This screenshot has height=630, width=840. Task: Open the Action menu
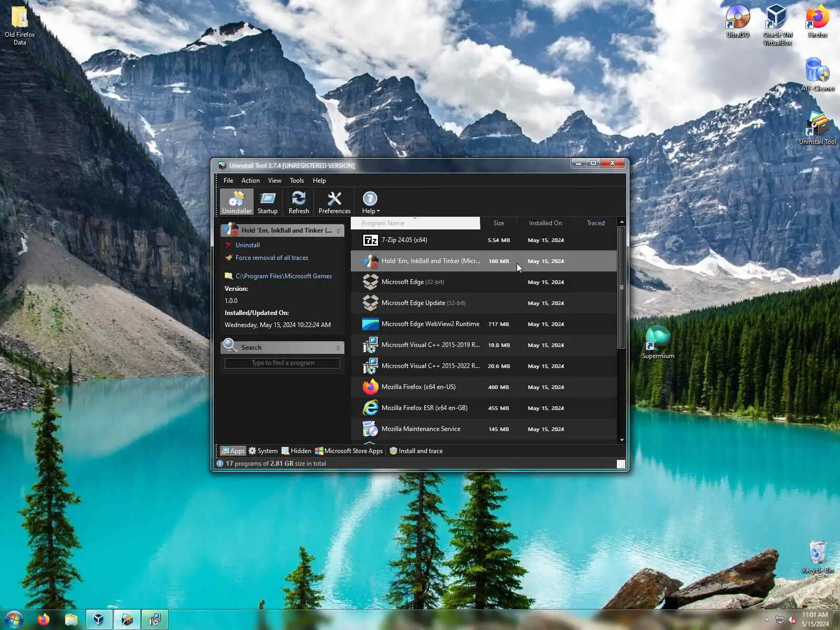[x=250, y=180]
